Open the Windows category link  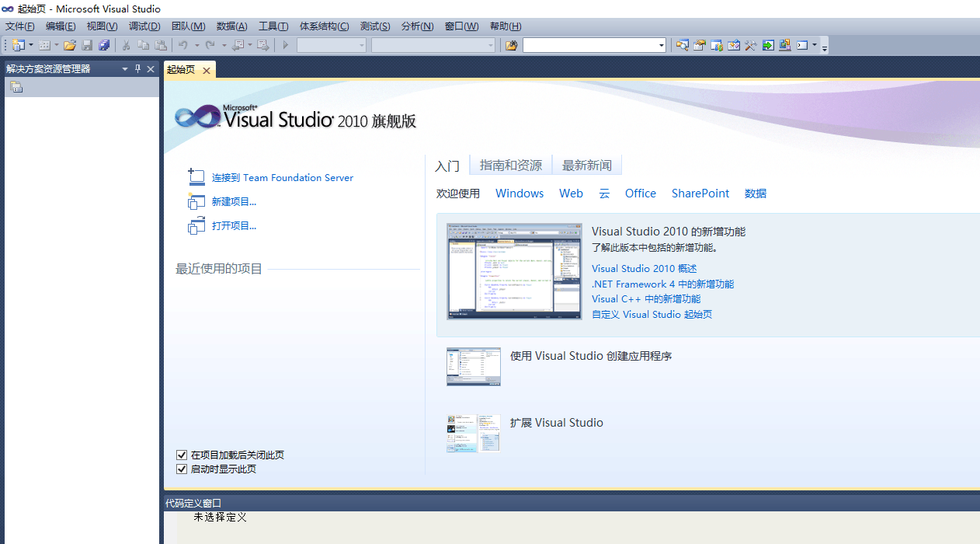click(x=520, y=194)
